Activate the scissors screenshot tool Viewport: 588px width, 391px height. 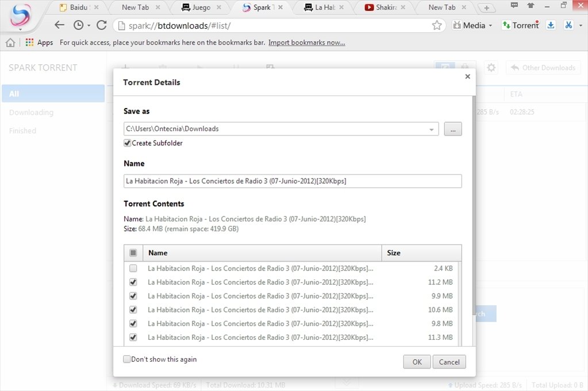pyautogui.click(x=568, y=25)
